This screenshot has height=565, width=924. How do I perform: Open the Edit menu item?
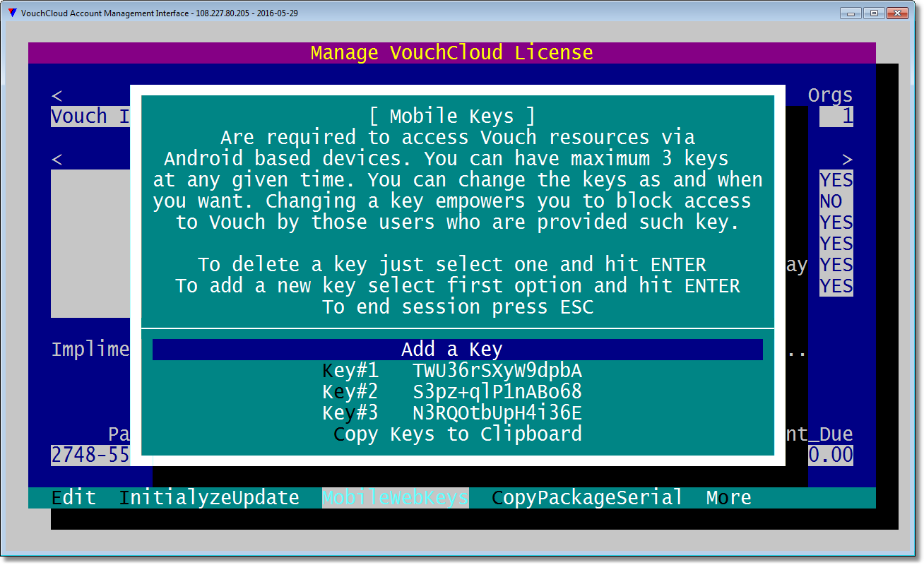click(x=73, y=498)
